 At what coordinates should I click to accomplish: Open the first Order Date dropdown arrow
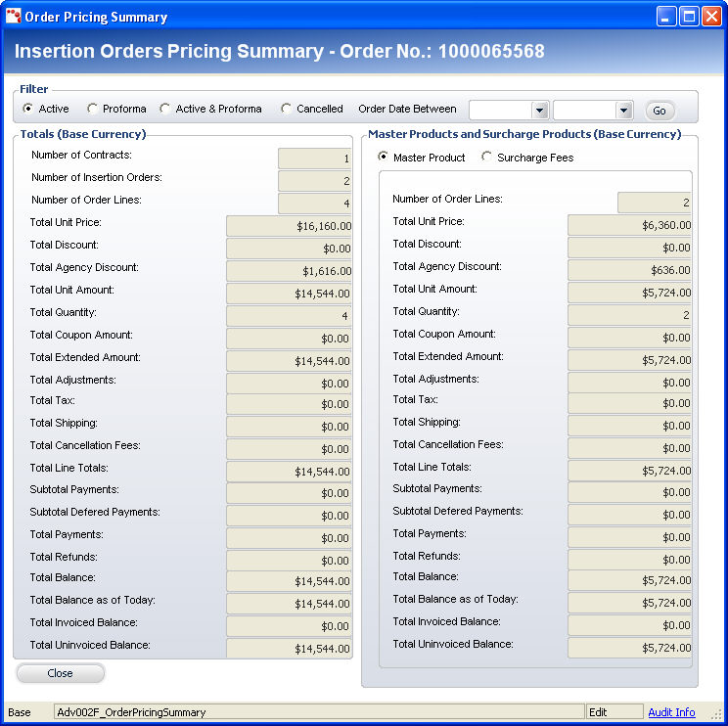(539, 111)
